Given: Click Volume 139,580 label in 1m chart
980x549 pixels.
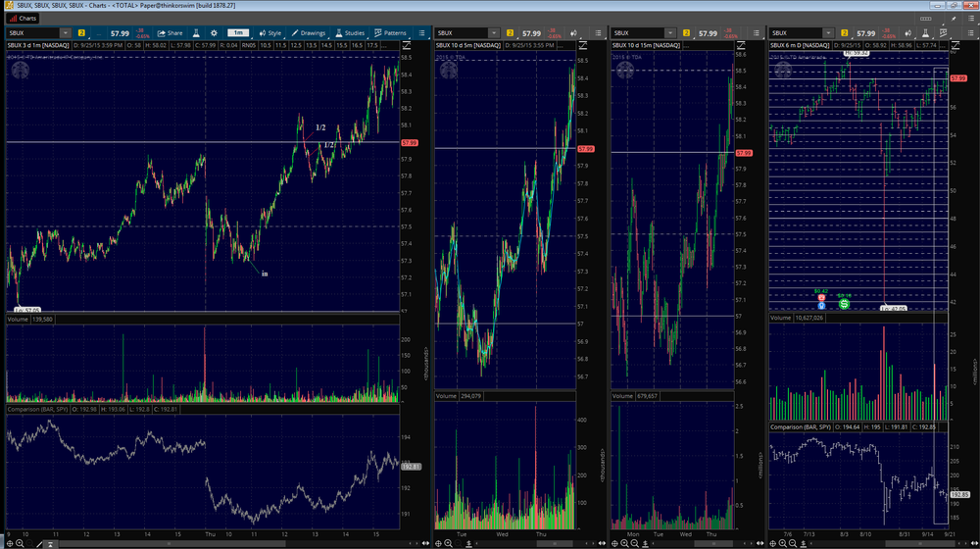Looking at the screenshot, I should (x=30, y=319).
